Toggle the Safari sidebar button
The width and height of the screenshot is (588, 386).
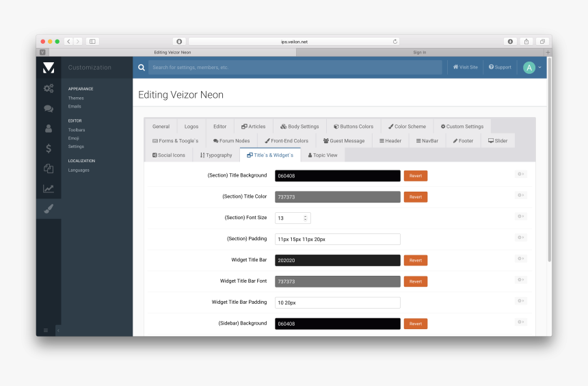(92, 41)
